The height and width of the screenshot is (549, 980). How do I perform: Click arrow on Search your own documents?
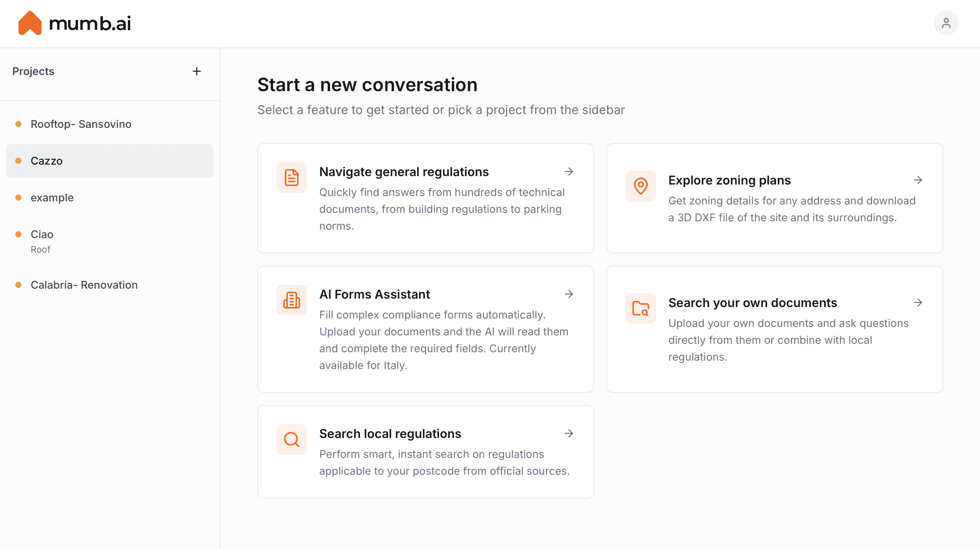click(918, 302)
